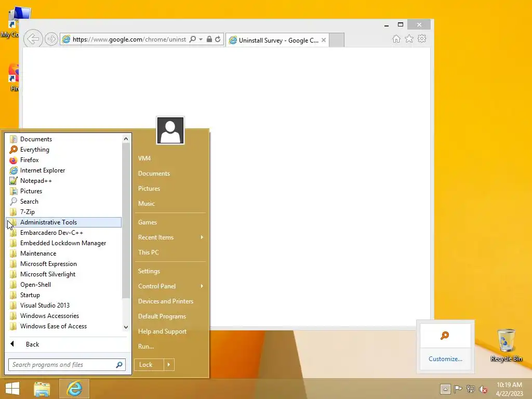Launch Notepad++ from the programs list
532x399 pixels.
[64, 181]
